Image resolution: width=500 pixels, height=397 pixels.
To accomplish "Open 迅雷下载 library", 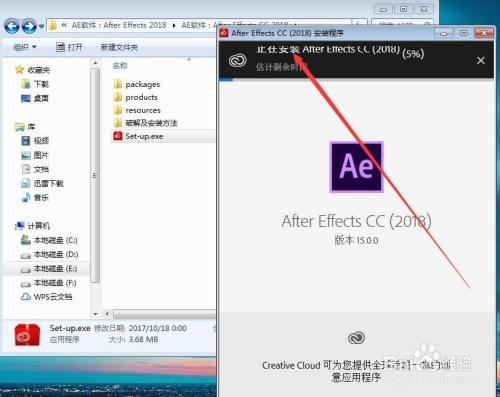I will click(42, 183).
